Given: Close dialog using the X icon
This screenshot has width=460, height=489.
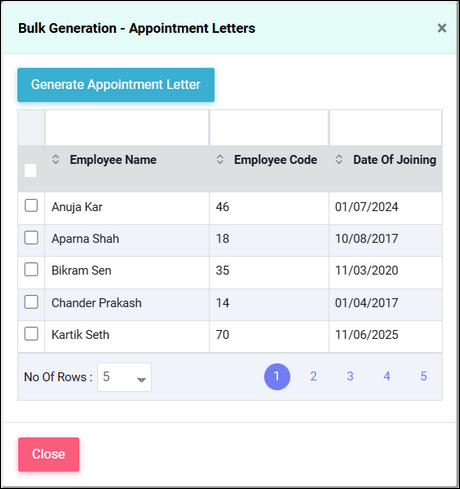Looking at the screenshot, I should (442, 28).
